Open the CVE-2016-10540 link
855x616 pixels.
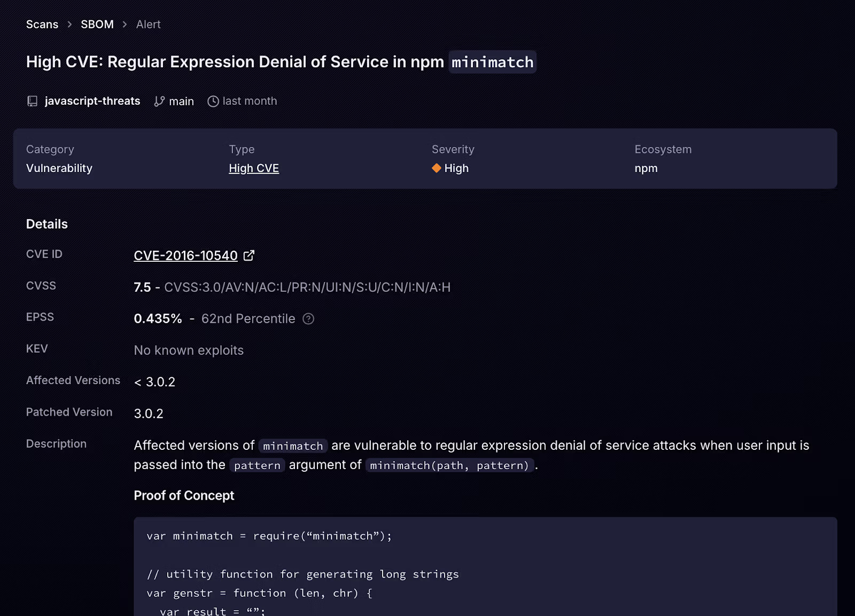[x=185, y=256]
